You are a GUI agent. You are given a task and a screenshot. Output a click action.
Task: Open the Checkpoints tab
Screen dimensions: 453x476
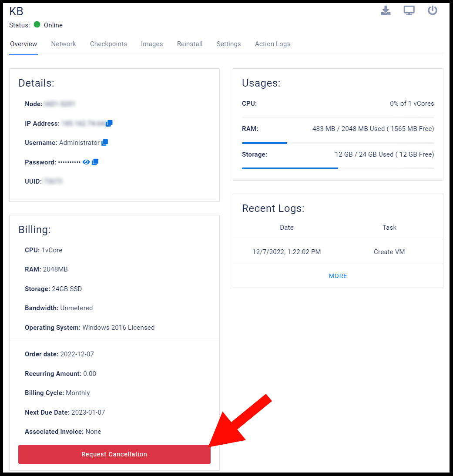click(x=108, y=44)
